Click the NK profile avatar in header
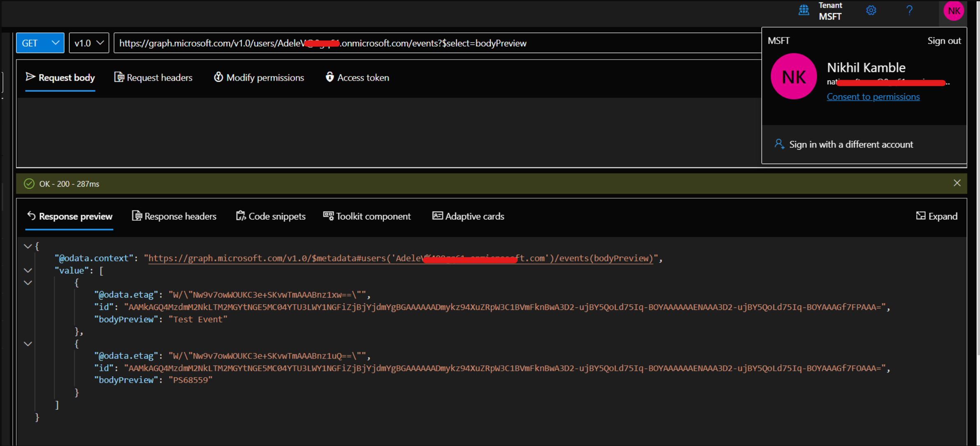980x446 pixels. (x=954, y=11)
